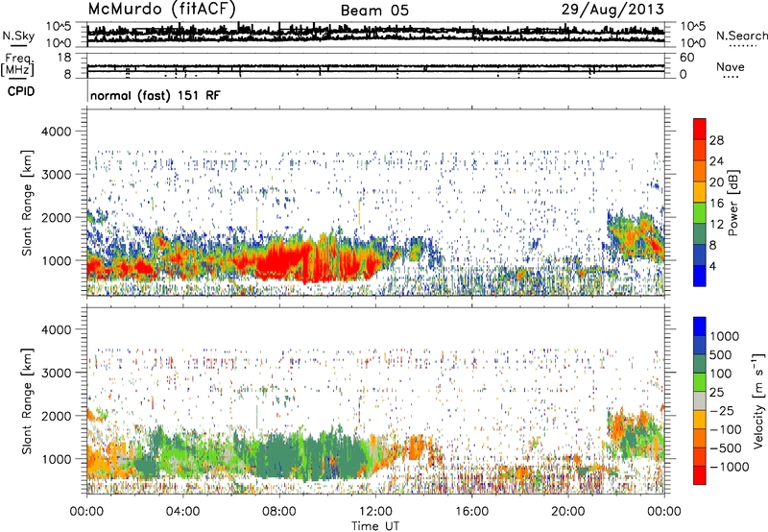Click the '12:00' time axis label
Image resolution: width=768 pixels, height=532 pixels.
tap(375, 512)
